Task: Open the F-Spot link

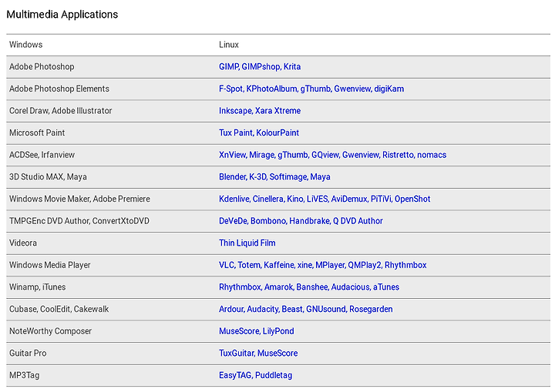Action: [x=230, y=89]
